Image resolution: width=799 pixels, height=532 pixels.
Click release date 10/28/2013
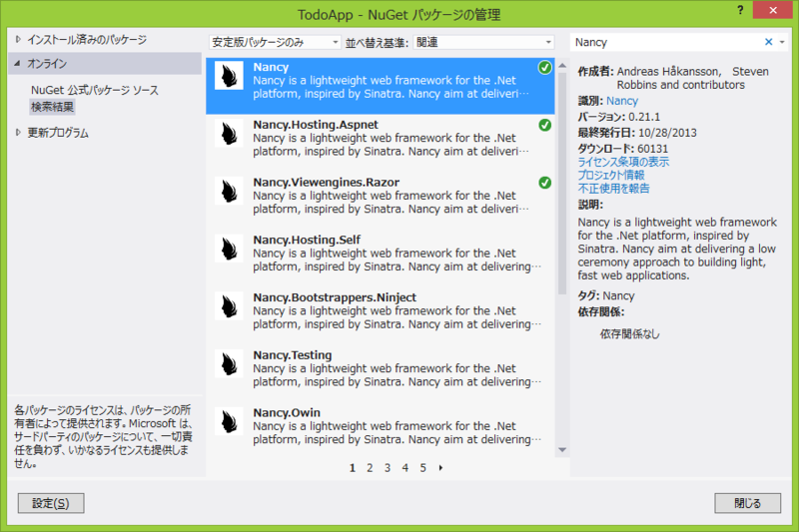tap(667, 133)
